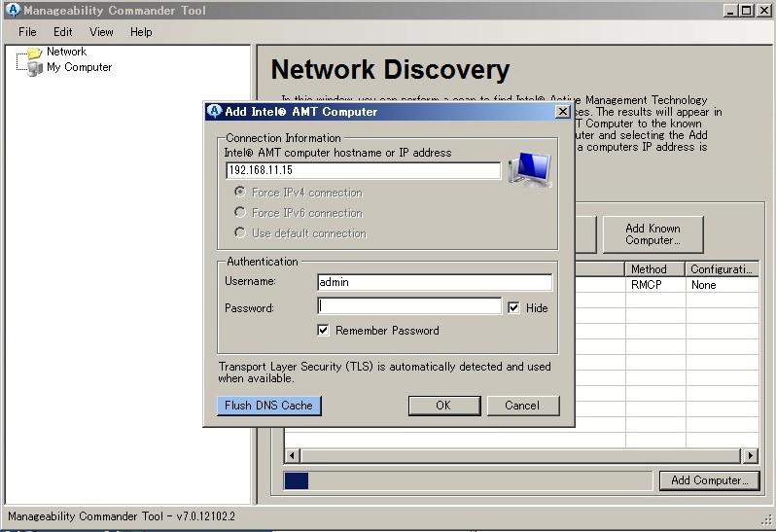Image resolution: width=776 pixels, height=532 pixels.
Task: Select Force IPv6 connection radio button
Action: tap(240, 212)
